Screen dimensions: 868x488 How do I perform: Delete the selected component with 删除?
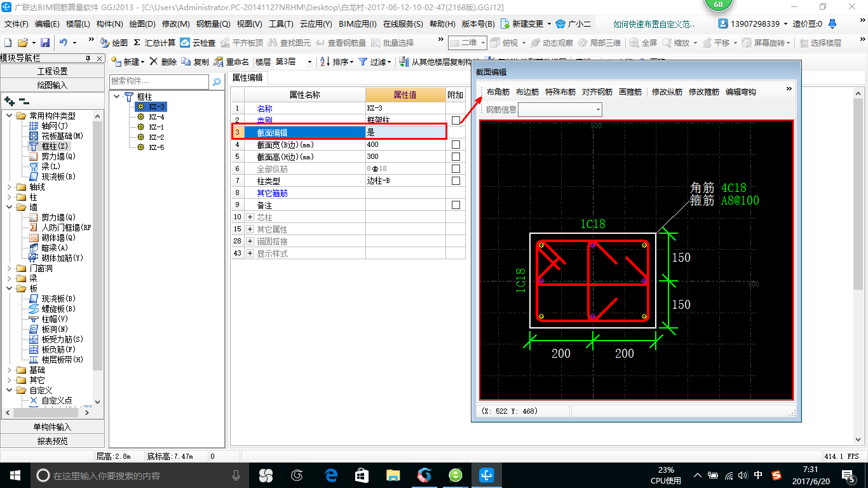[163, 62]
